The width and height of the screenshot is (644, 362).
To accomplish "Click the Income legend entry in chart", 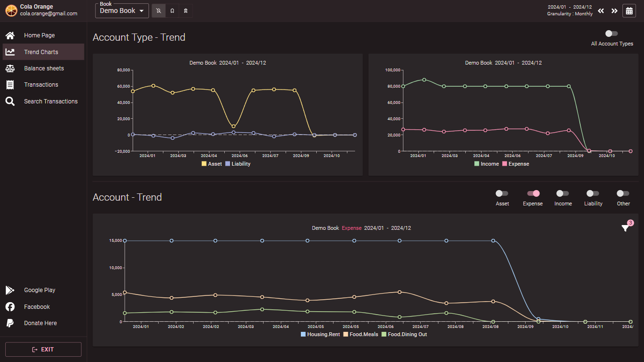I will pyautogui.click(x=486, y=164).
